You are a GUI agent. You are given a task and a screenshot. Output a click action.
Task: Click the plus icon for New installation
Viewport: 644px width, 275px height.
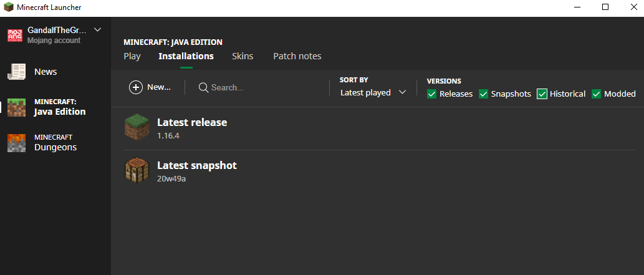(x=136, y=87)
